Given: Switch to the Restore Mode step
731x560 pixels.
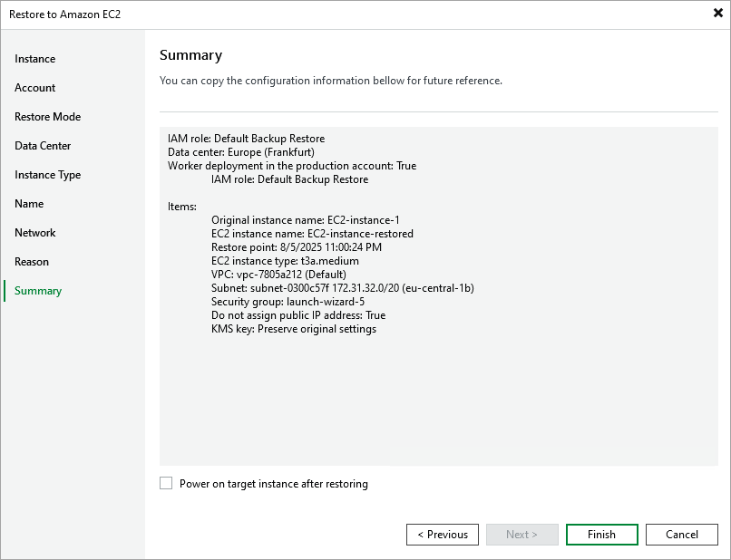Looking at the screenshot, I should (47, 117).
